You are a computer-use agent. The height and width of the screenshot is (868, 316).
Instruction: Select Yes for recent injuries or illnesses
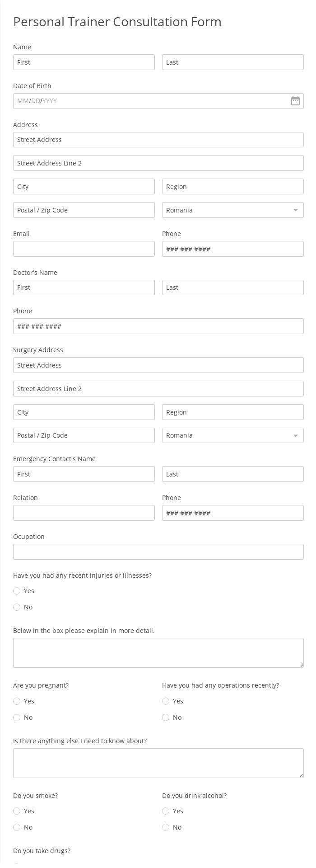(17, 591)
